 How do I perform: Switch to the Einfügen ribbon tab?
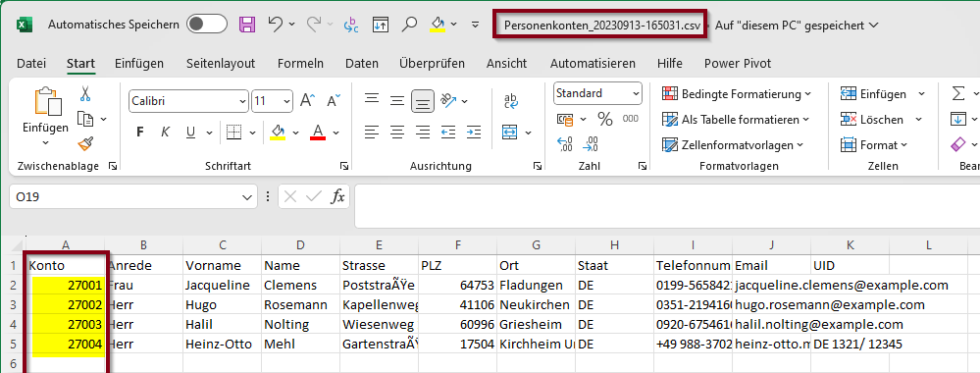(138, 63)
